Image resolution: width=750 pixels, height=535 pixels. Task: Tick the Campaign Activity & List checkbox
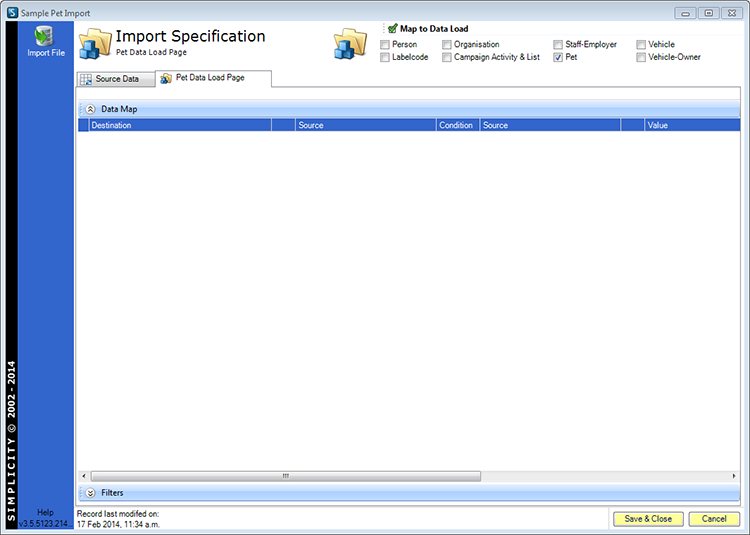tap(446, 57)
